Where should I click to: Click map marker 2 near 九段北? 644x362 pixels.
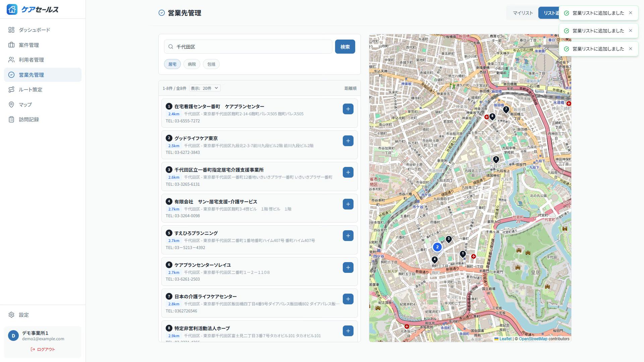coord(496,160)
